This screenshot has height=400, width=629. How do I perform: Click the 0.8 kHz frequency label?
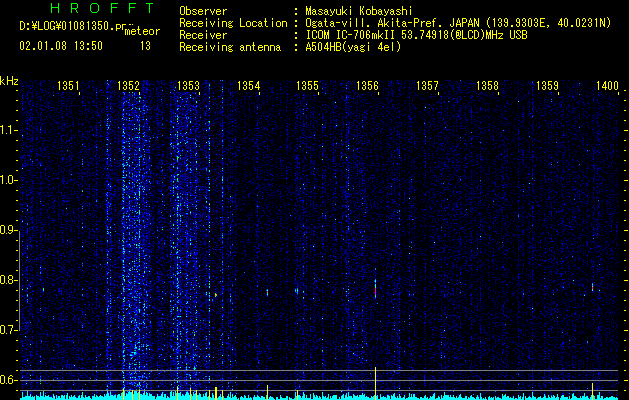(x=9, y=280)
